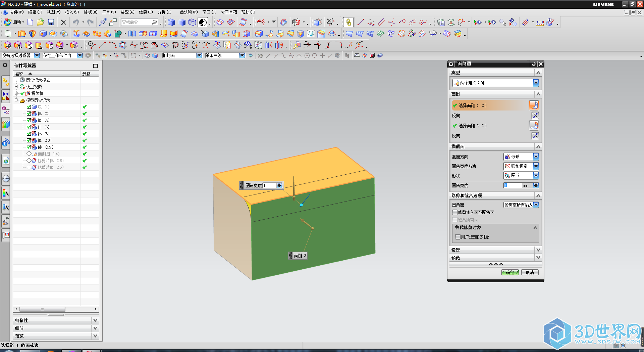Enable 修剪输入面至圆角面 checkbox
The height and width of the screenshot is (352, 644).
pos(455,212)
